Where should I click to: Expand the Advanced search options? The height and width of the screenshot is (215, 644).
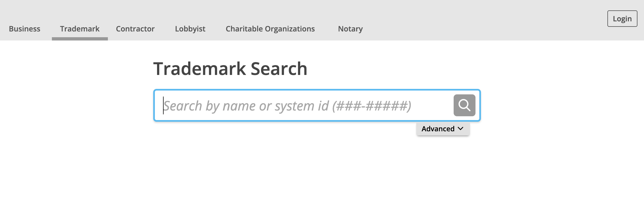tap(443, 129)
